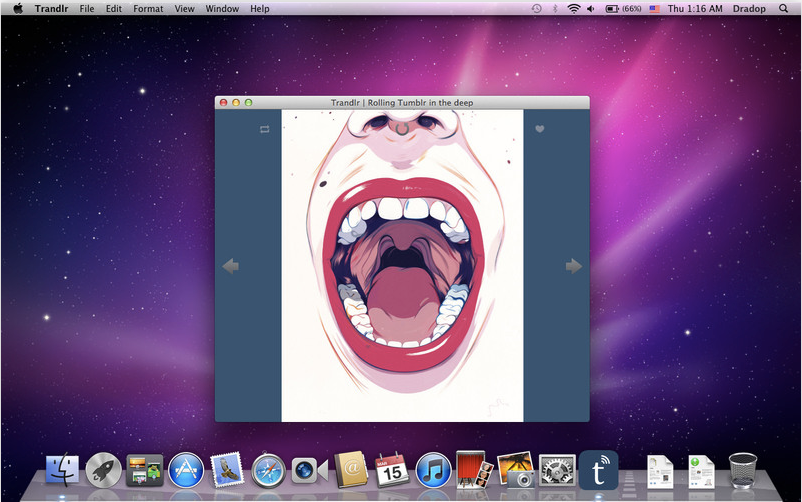Launch iTunes music note icon
Screen dimensions: 802x502
pyautogui.click(x=433, y=470)
